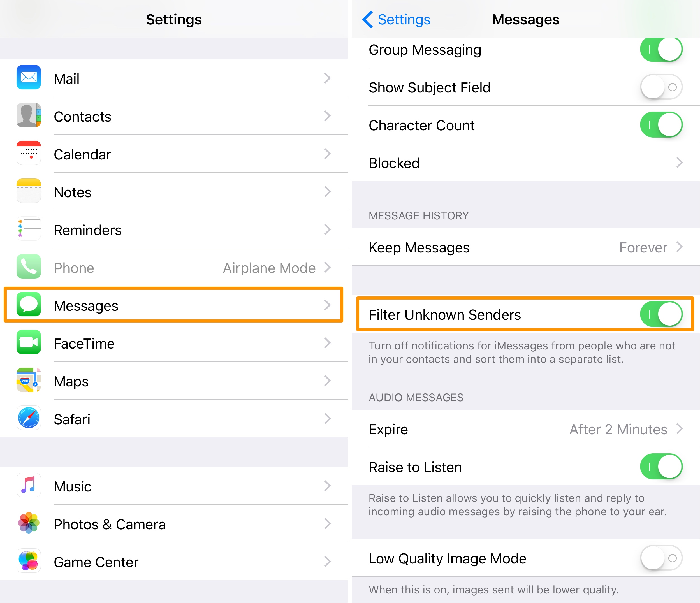Viewport: 700px width, 603px height.
Task: Select the Calendar icon
Action: (29, 153)
